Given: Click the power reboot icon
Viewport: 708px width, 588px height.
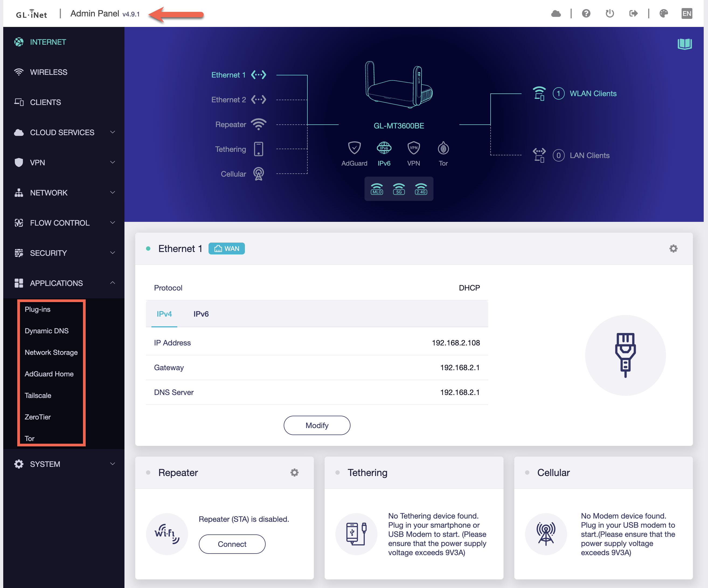Looking at the screenshot, I should coord(610,13).
